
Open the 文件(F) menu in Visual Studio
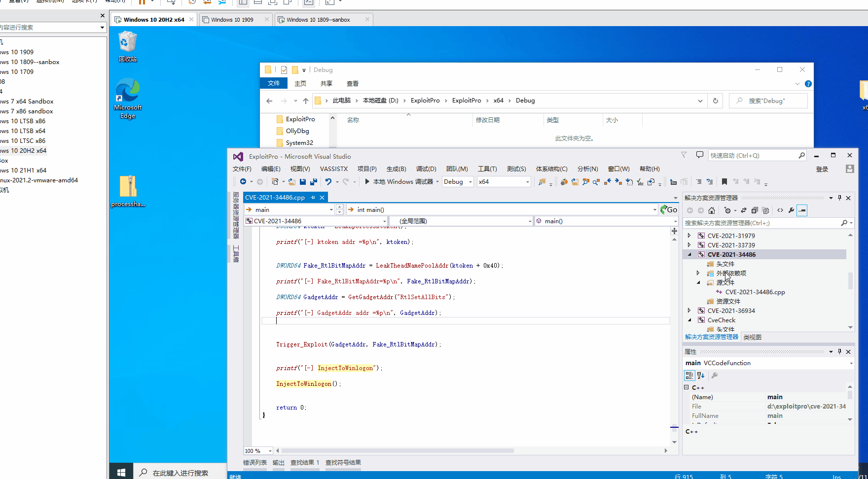tap(242, 169)
